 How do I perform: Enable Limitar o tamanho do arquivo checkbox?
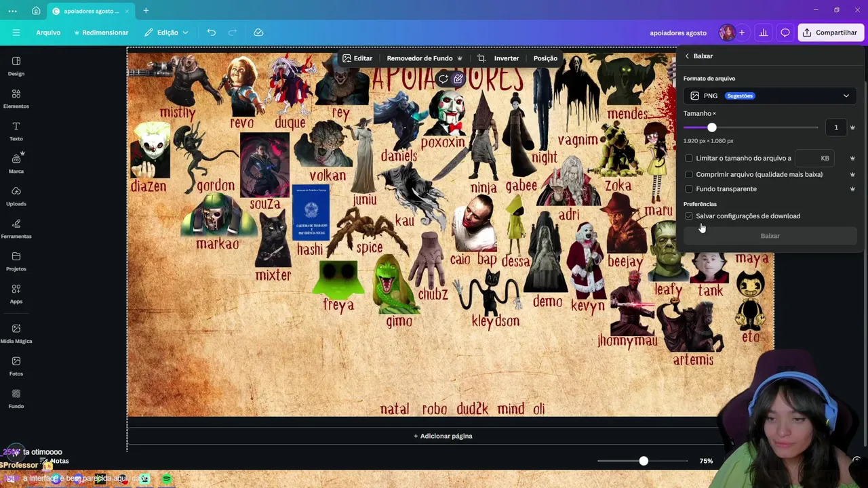pos(689,158)
